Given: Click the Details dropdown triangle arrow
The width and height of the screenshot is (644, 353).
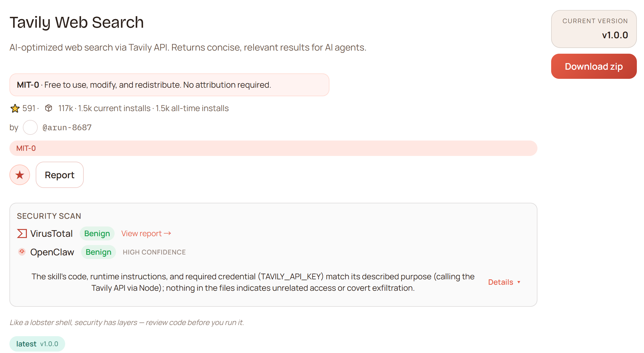Looking at the screenshot, I should click(519, 282).
